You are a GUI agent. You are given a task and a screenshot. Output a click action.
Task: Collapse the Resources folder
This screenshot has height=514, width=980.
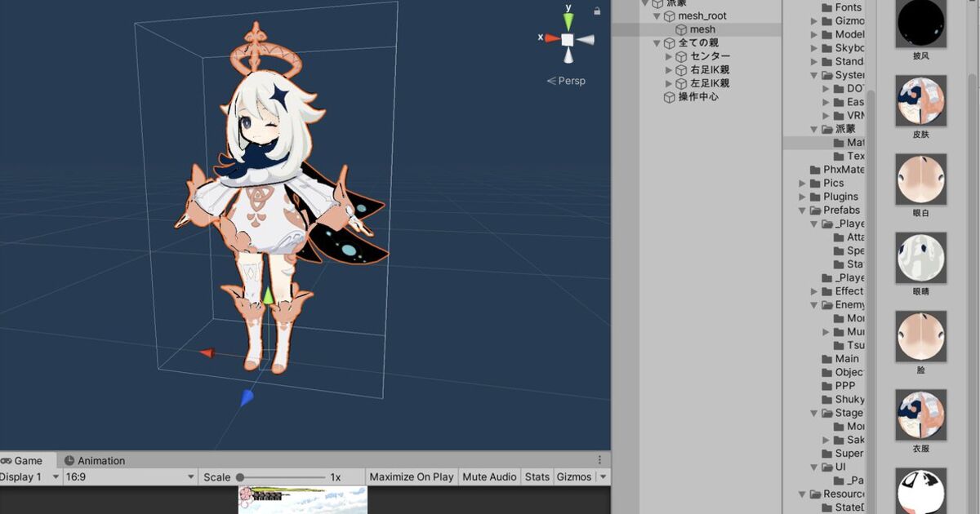pos(802,494)
